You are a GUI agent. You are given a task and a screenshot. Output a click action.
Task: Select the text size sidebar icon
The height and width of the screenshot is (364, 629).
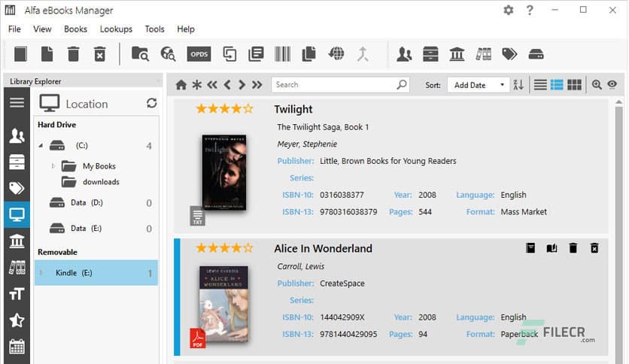point(17,294)
